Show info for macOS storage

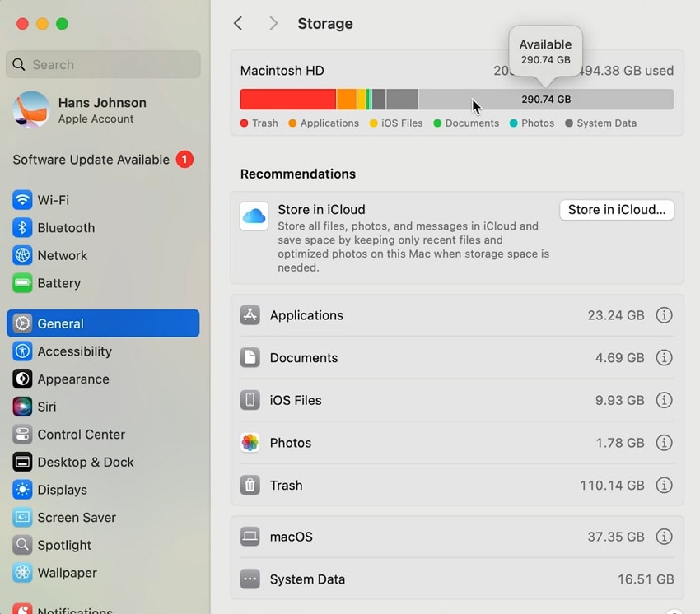pyautogui.click(x=664, y=537)
